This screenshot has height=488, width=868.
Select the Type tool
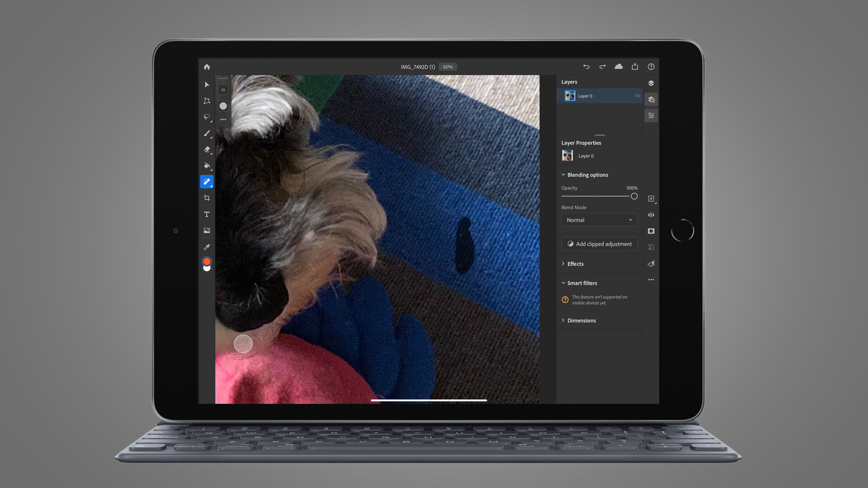[207, 214]
